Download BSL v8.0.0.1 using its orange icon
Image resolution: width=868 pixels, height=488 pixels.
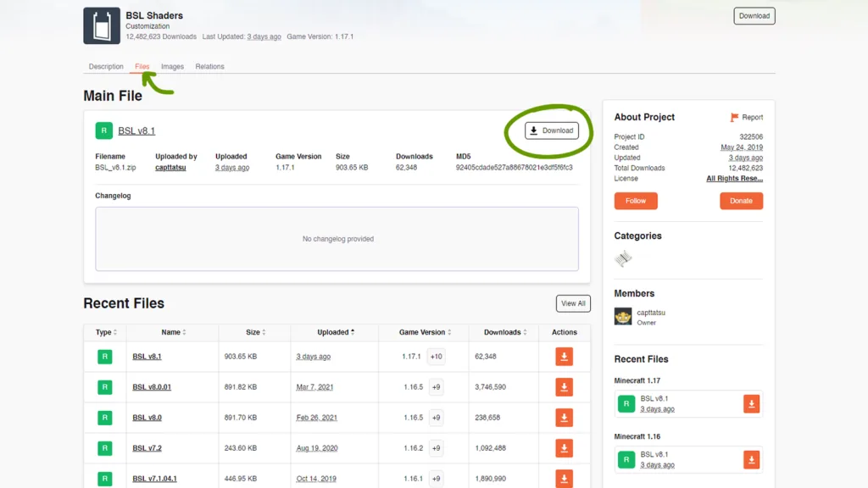point(564,387)
